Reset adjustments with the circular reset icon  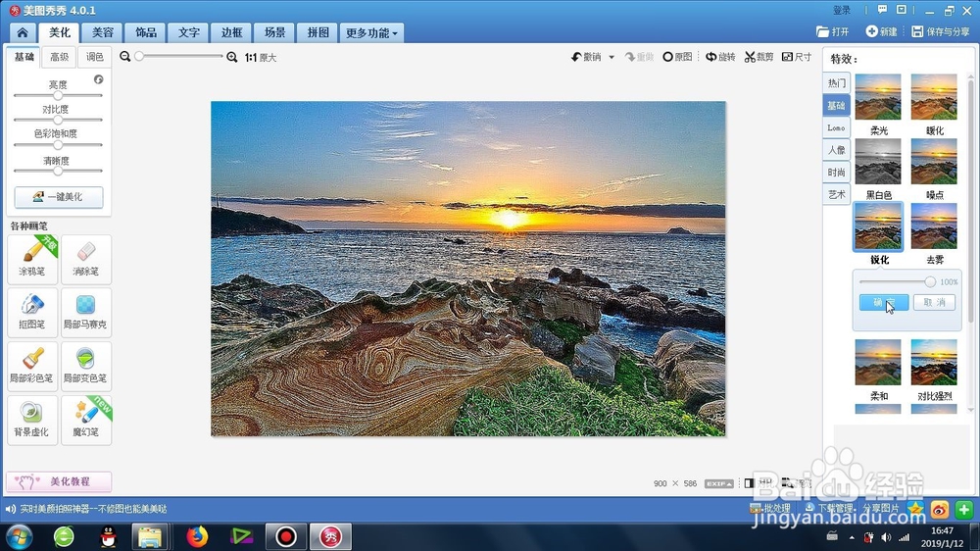[99, 79]
